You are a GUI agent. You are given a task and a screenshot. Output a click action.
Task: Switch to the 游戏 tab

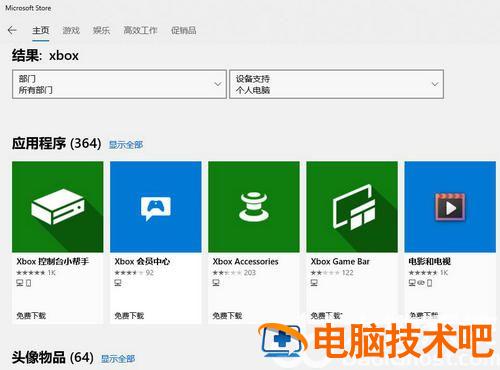(71, 30)
